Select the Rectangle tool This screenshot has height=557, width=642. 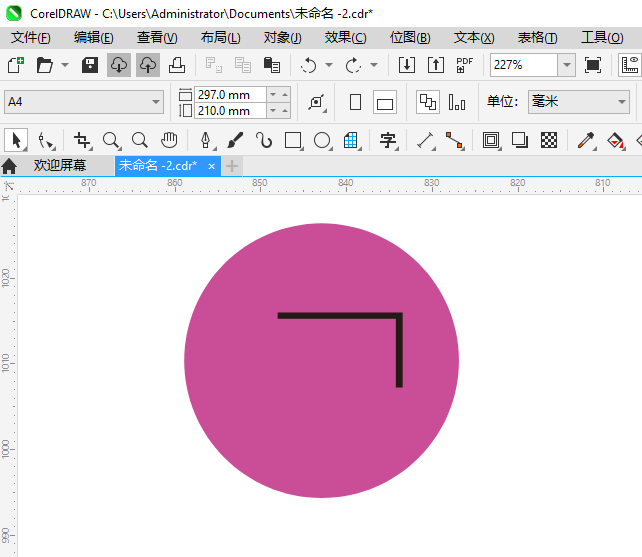coord(294,140)
